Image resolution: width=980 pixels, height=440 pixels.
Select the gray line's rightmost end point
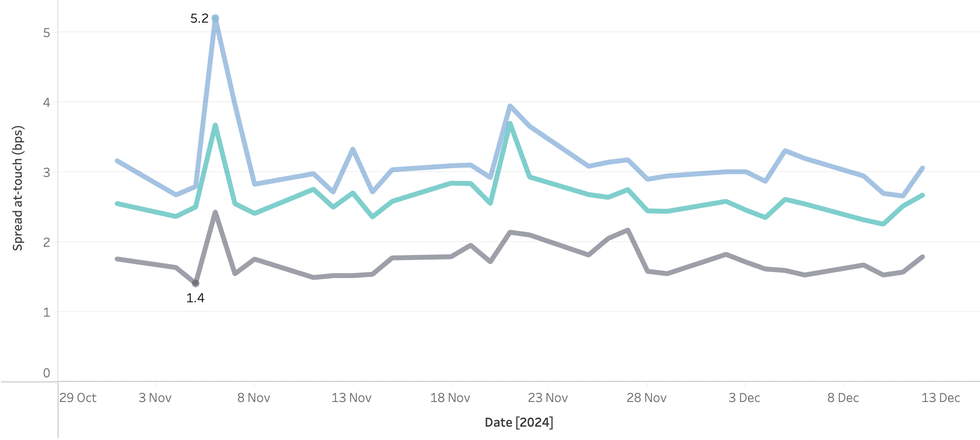tap(922, 257)
